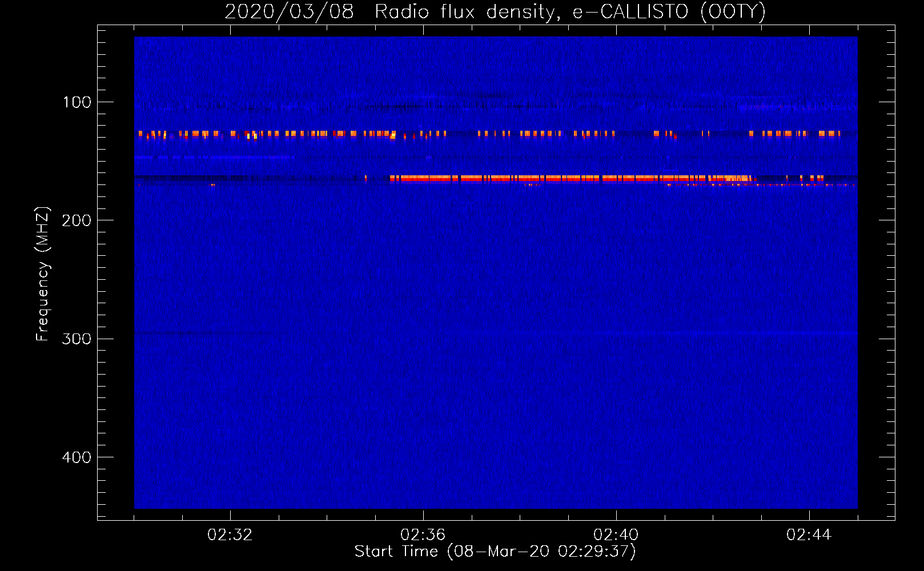Click the '02:36' time tick label
This screenshot has width=924, height=571.
point(423,535)
